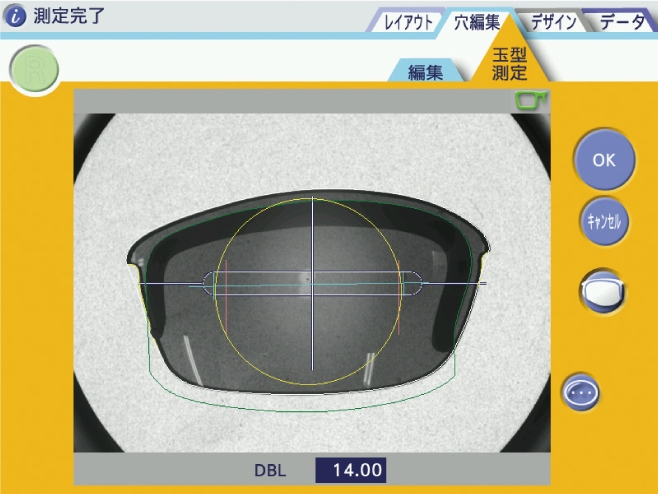Select the 玉型測定 sub-tab
The height and width of the screenshot is (494, 658).
pos(509,64)
